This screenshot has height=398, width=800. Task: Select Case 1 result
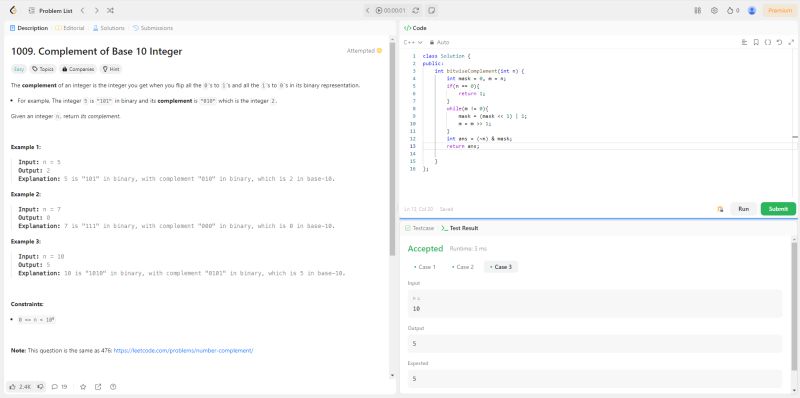pos(424,267)
